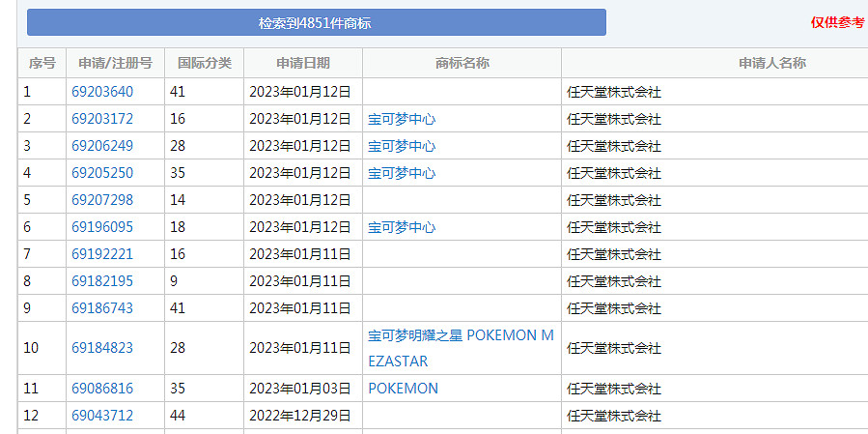The height and width of the screenshot is (434, 868).
Task: Click the 申请日期 column header
Action: point(303,63)
